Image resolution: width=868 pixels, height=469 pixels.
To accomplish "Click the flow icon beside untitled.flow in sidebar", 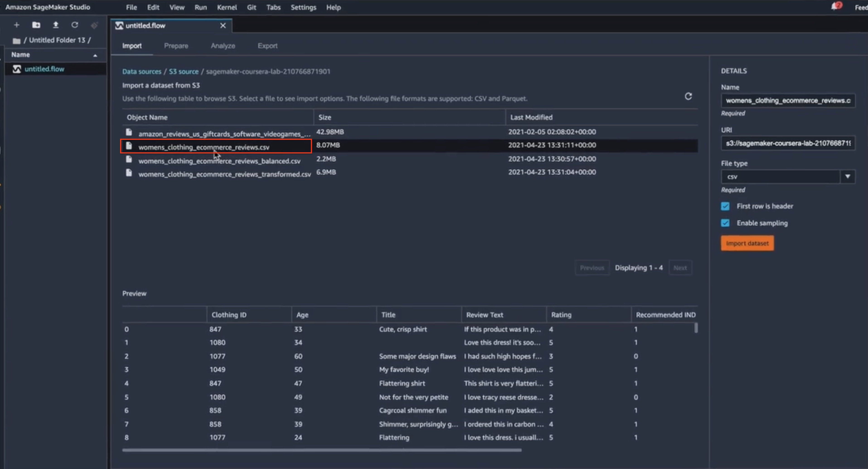I will coord(17,69).
